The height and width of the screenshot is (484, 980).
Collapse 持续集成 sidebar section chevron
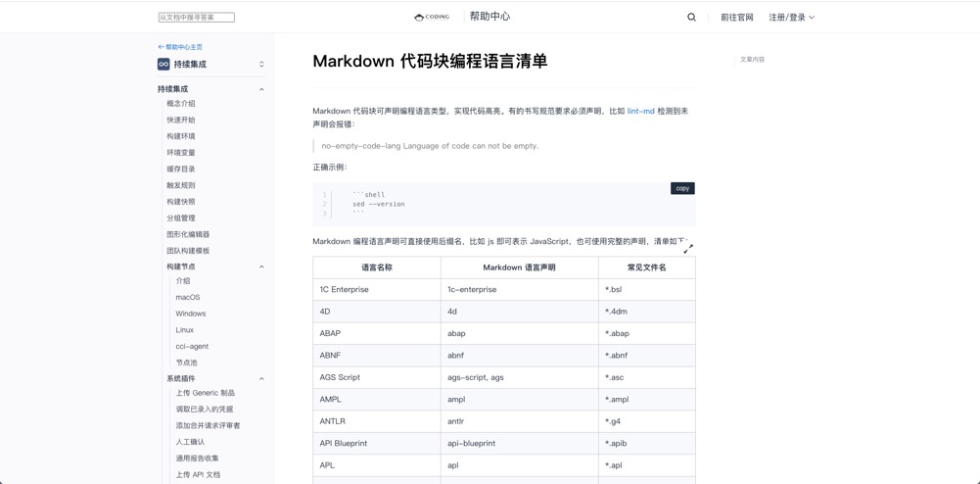pos(261,89)
